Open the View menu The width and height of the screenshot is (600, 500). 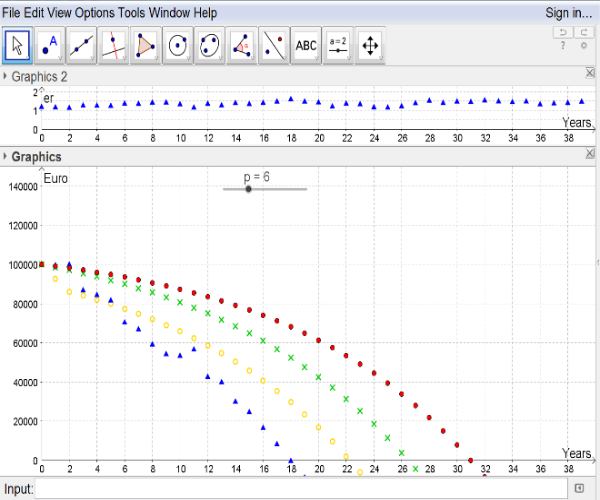click(x=59, y=13)
